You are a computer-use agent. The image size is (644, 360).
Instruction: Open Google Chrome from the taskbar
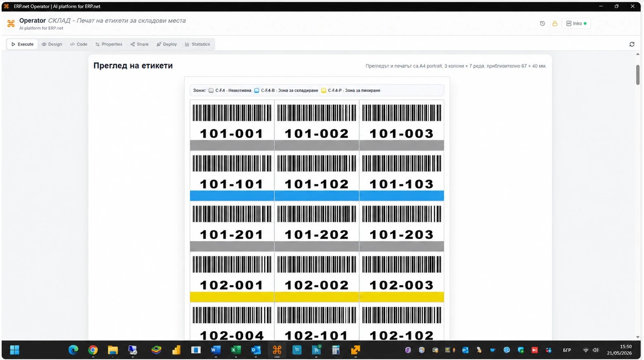click(93, 350)
